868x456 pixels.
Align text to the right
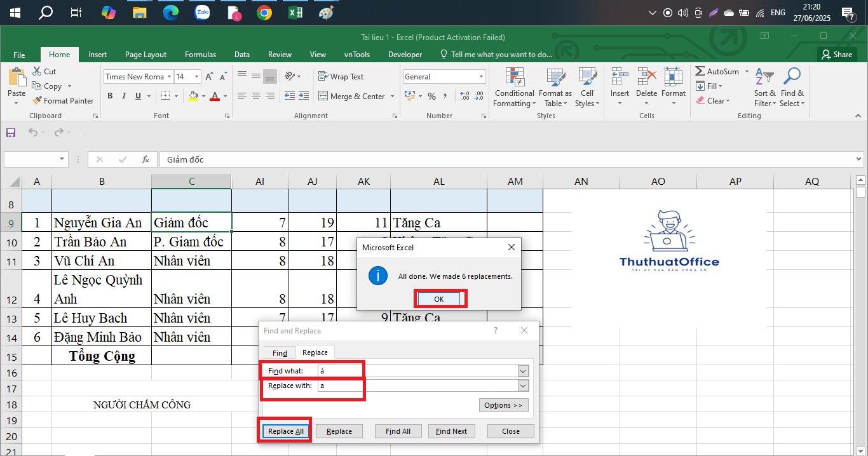click(x=270, y=96)
